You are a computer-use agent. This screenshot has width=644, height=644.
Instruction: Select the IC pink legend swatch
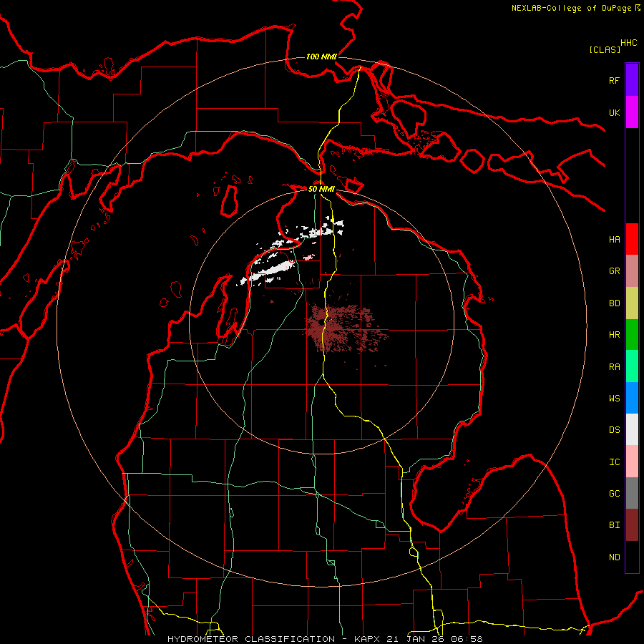tap(632, 462)
